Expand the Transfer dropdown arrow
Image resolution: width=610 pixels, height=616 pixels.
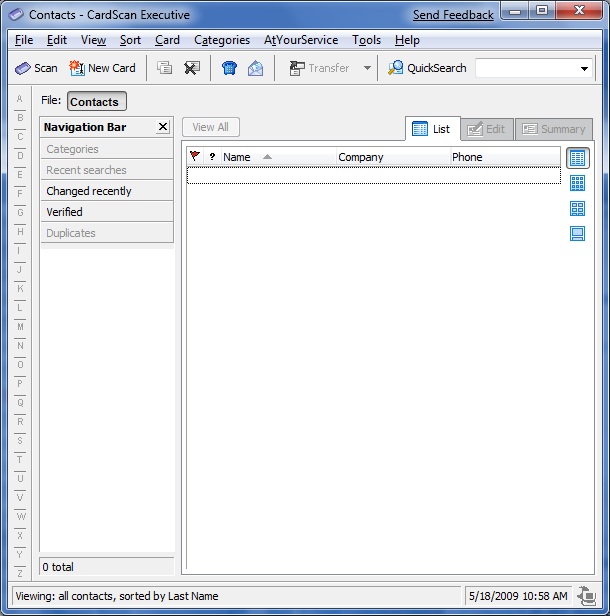point(367,68)
